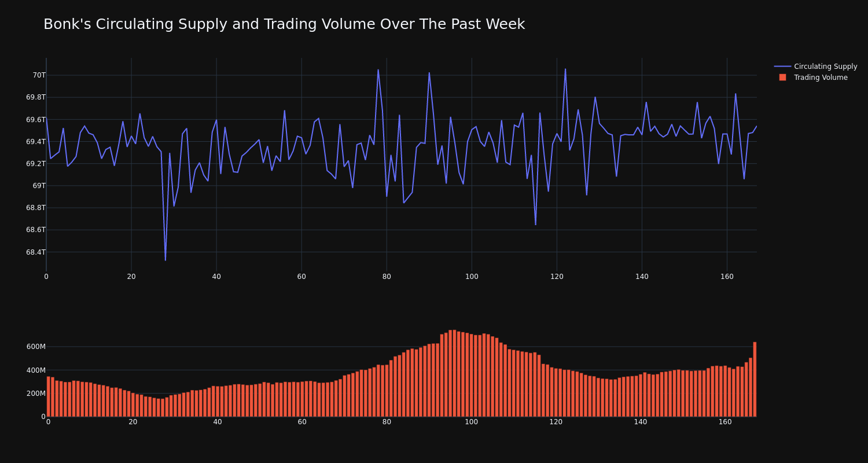
Task: Click the 69.6T y-axis label
Action: pos(36,120)
